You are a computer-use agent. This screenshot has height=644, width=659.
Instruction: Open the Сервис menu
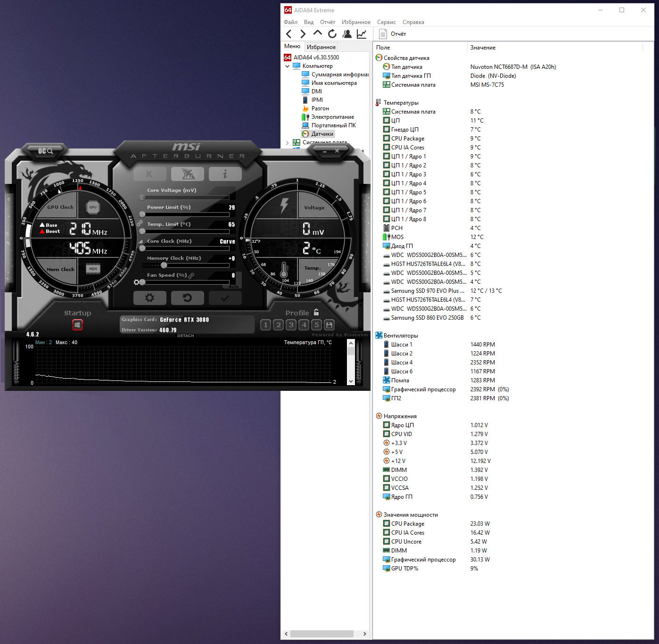[386, 22]
